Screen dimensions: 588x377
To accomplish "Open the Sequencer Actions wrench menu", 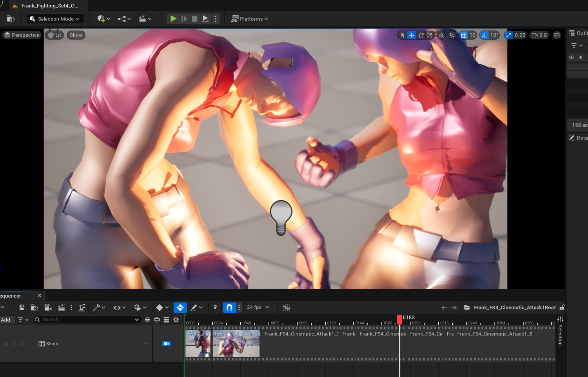I will 99,308.
